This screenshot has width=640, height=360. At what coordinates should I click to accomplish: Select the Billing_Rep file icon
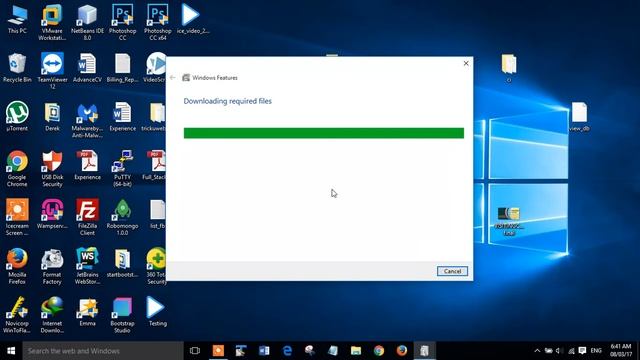click(x=122, y=68)
